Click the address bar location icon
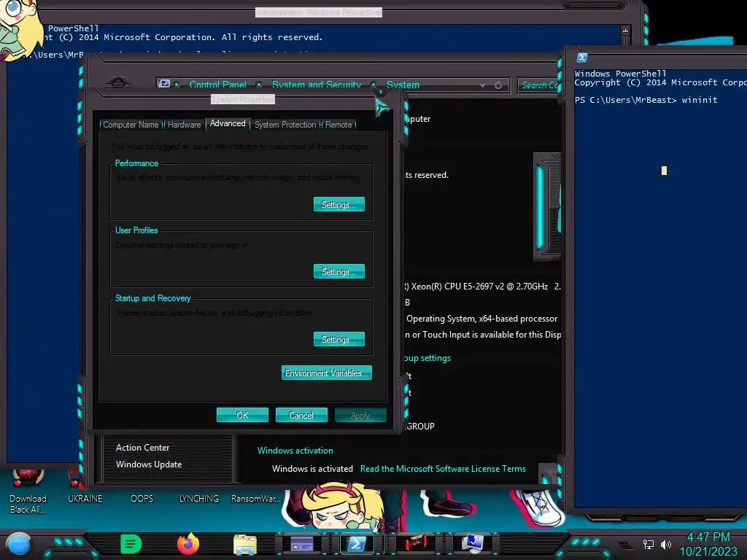 coord(164,84)
